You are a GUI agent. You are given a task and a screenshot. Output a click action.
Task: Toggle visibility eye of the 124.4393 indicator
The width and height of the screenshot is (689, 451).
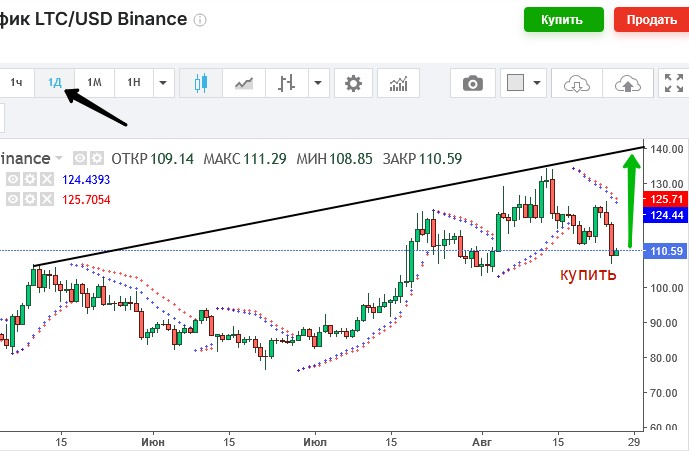(x=13, y=179)
